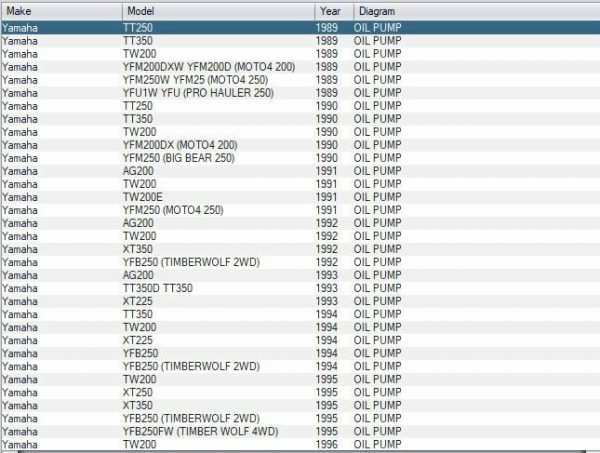Viewport: 600px width, 453px height.
Task: Select the TW200E 1991 row
Action: pos(300,197)
